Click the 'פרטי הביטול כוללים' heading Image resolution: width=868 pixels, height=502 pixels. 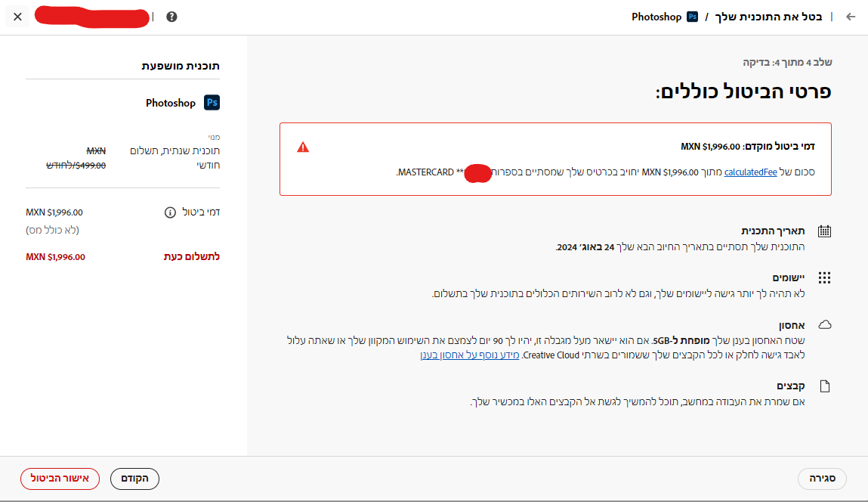click(743, 91)
